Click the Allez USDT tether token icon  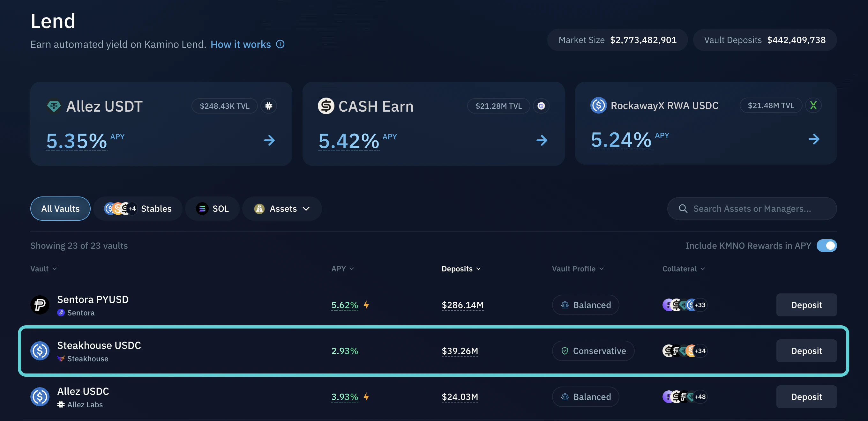click(54, 107)
